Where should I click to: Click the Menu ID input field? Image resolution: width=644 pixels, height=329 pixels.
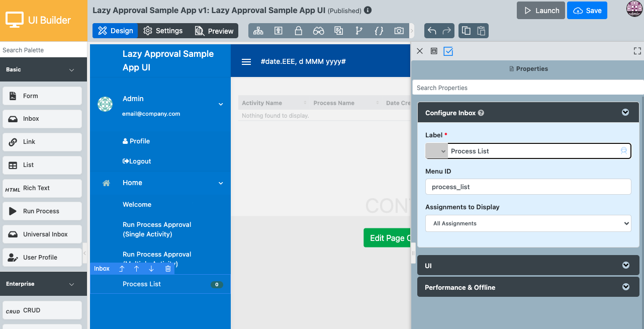[528, 187]
